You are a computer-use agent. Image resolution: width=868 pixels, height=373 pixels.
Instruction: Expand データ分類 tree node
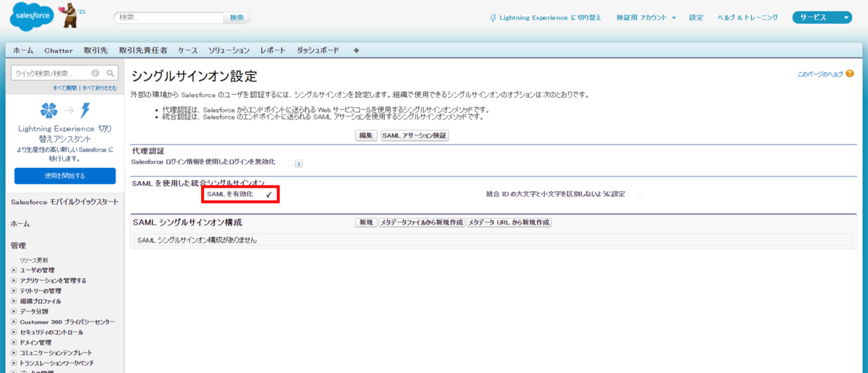tap(14, 311)
